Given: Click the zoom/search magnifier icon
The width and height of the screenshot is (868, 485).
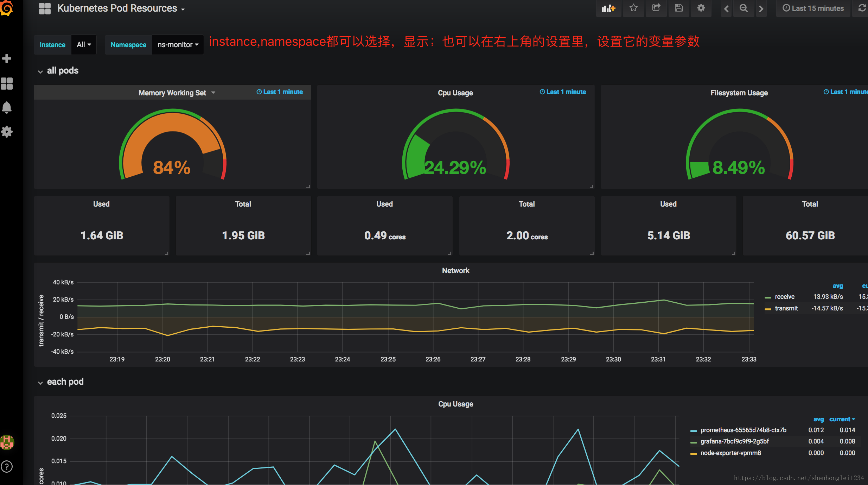Looking at the screenshot, I should (743, 8).
